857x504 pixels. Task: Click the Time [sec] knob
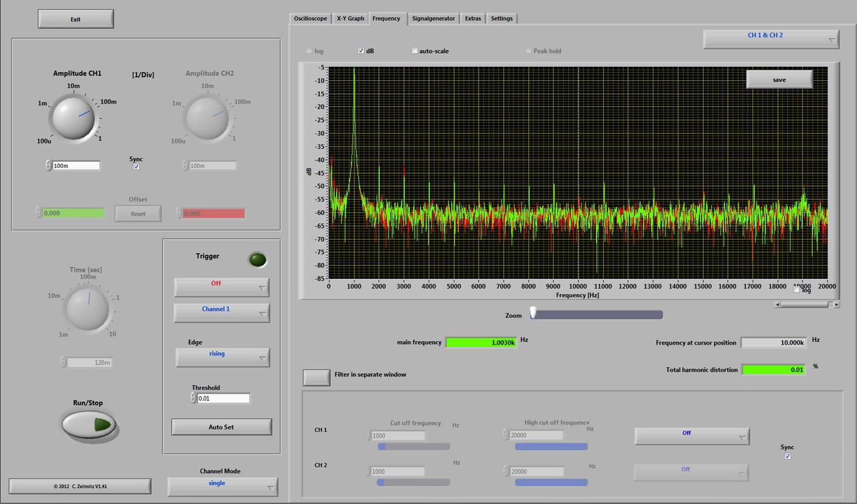pos(87,308)
